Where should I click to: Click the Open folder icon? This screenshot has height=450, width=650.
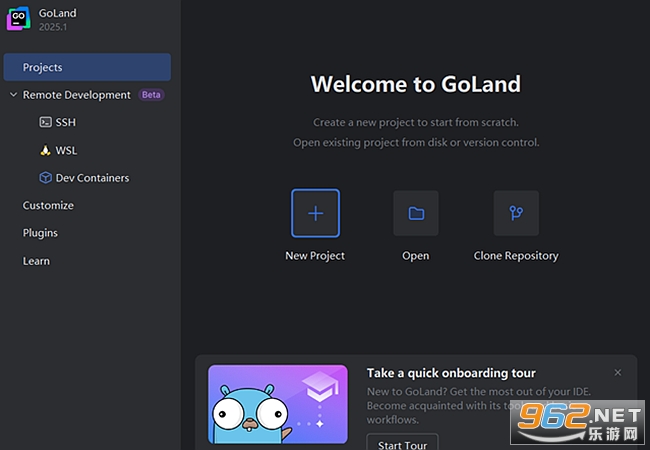pos(416,213)
